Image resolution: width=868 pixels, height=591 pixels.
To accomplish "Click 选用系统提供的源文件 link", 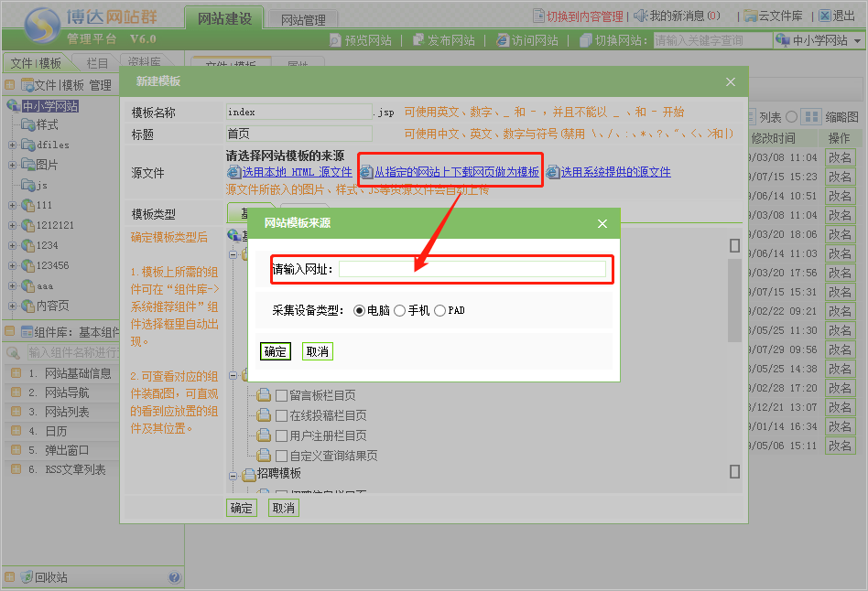I will [615, 172].
